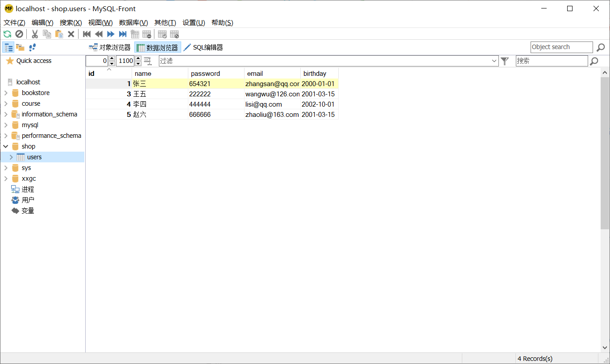Viewport: 610px width, 364px height.
Task: Click the insert record grid icon
Action: pos(135,34)
